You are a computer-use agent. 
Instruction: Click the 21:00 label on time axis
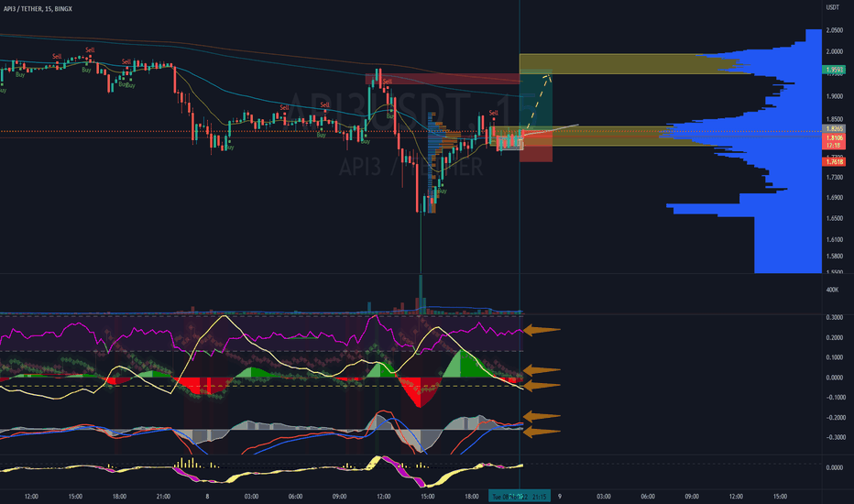tap(163, 497)
